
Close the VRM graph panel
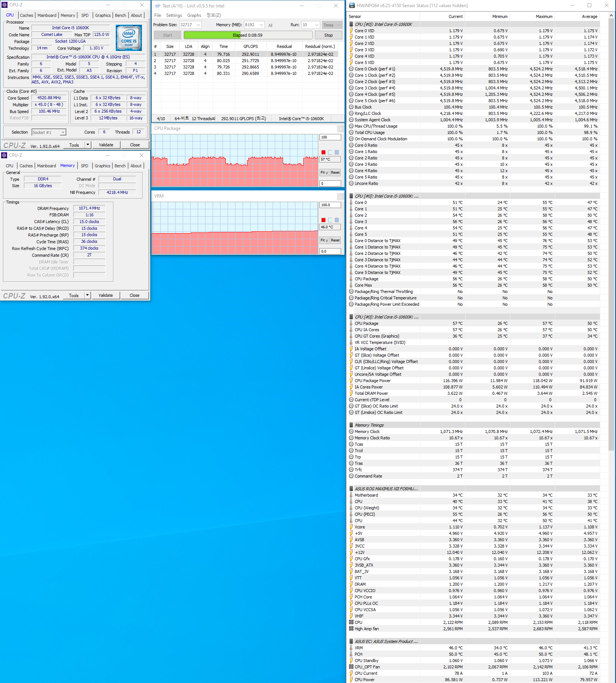(340, 196)
